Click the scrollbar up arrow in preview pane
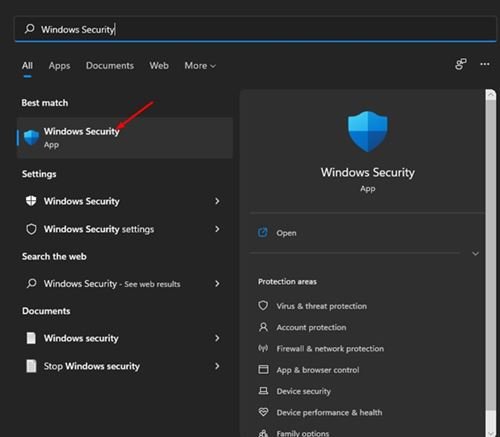 point(491,95)
